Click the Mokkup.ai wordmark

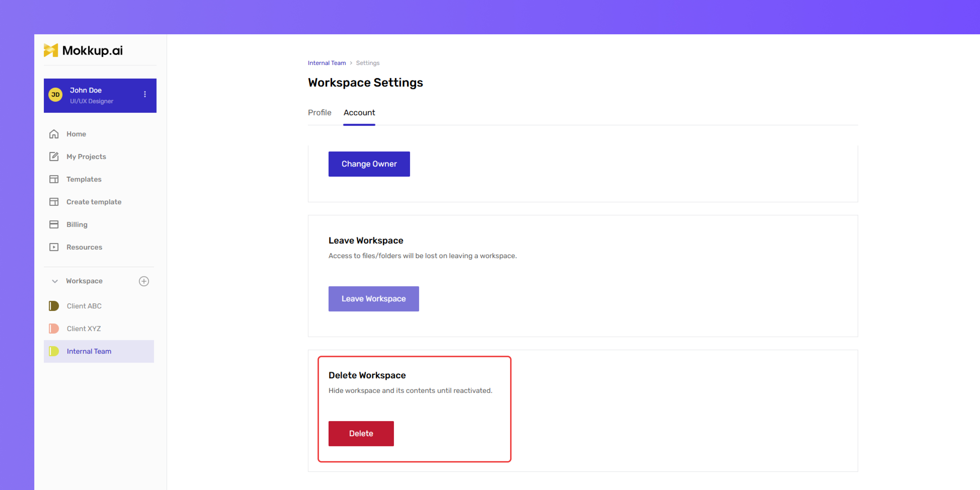(x=92, y=50)
